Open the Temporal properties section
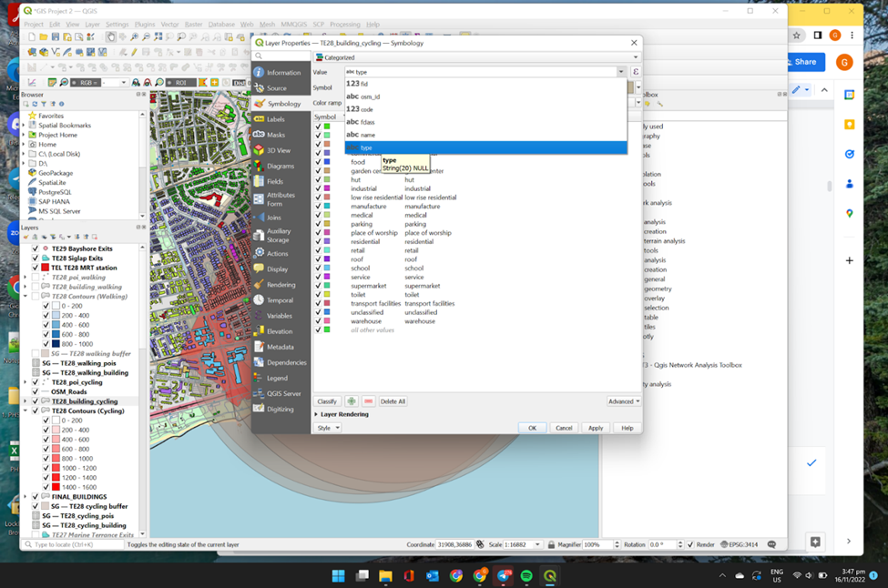Viewport: 888px width, 588px height. click(280, 300)
